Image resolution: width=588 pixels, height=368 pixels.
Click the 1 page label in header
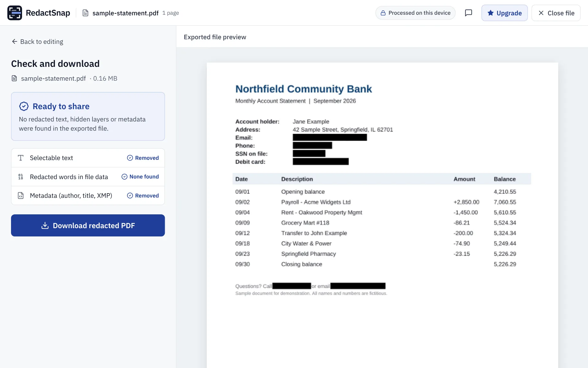pos(171,13)
